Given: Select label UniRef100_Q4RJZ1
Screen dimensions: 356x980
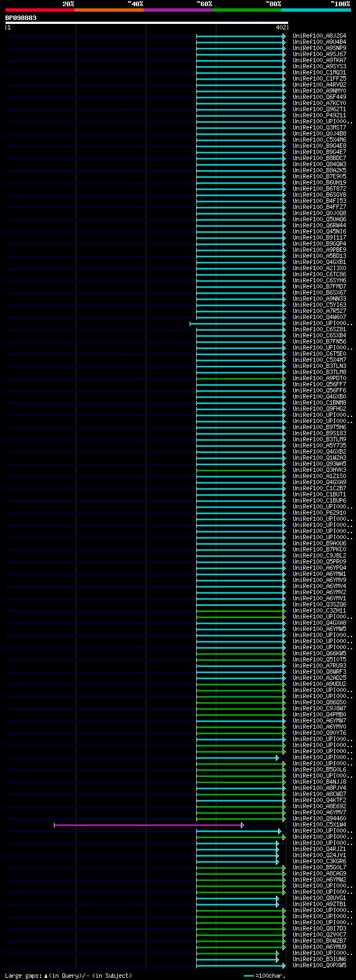Looking at the screenshot, I should click(319, 849).
